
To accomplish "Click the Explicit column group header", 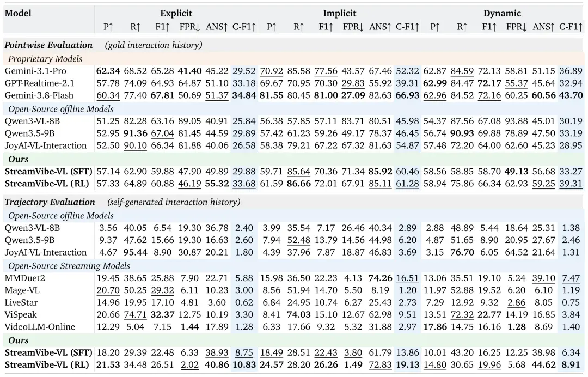I will point(176,13).
